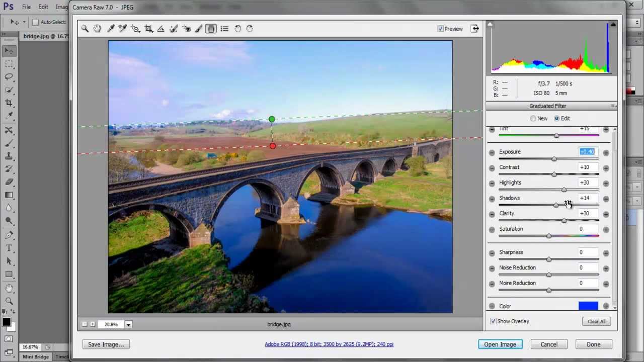Select the Graduated Filter tool

[211, 29]
